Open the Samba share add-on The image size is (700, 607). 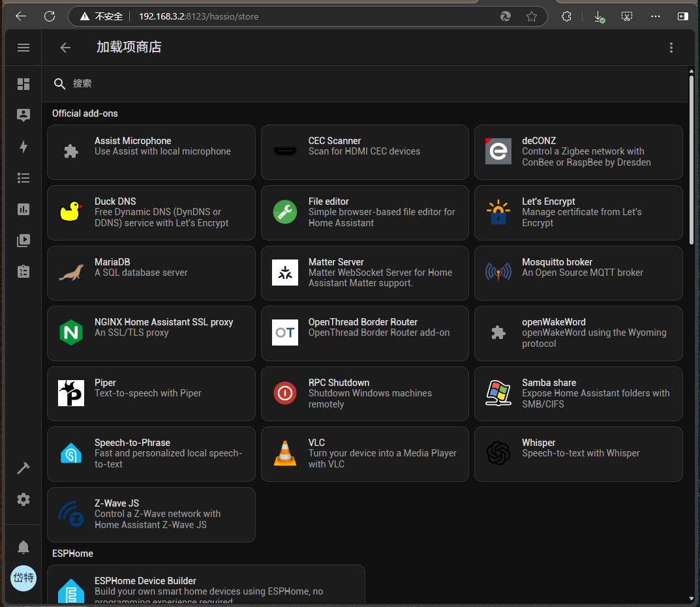[578, 394]
